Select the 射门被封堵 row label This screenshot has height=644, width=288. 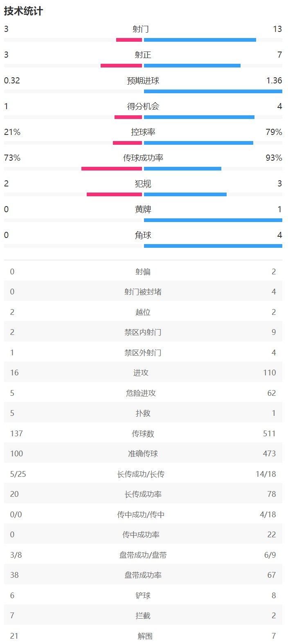[x=143, y=292]
